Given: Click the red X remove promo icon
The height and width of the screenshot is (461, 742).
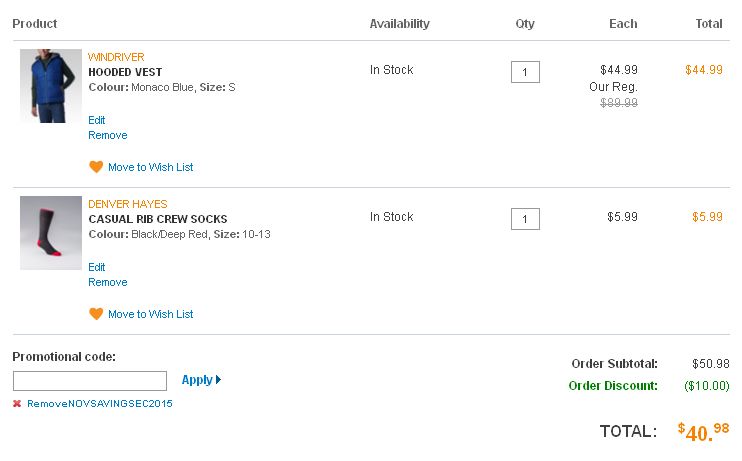Looking at the screenshot, I should 17,404.
